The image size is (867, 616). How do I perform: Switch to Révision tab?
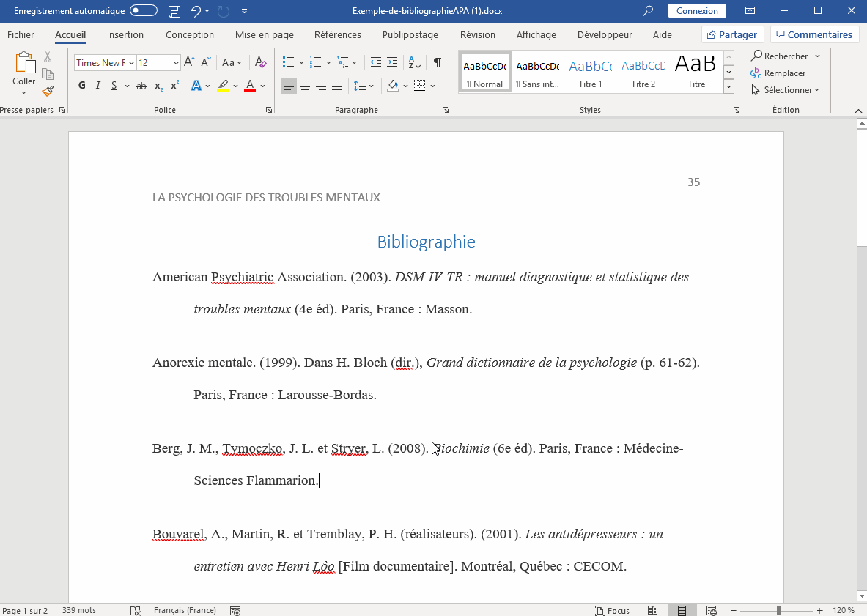click(478, 34)
